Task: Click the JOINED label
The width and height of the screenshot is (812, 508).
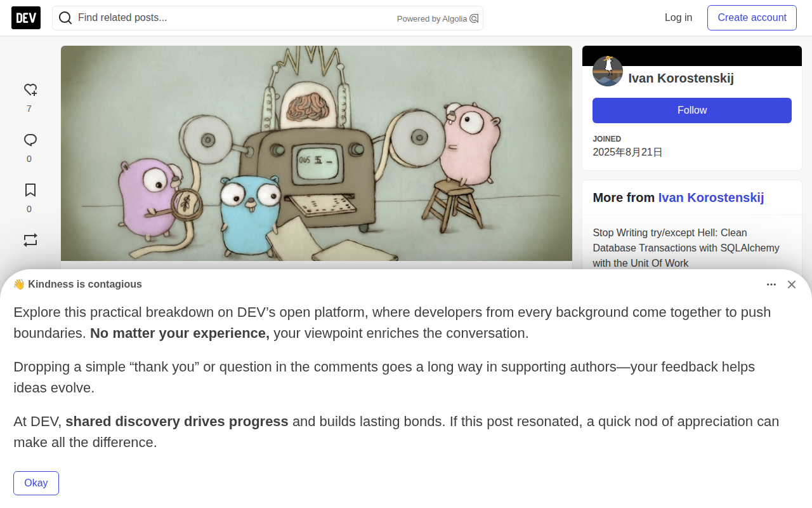Action: click(x=607, y=139)
